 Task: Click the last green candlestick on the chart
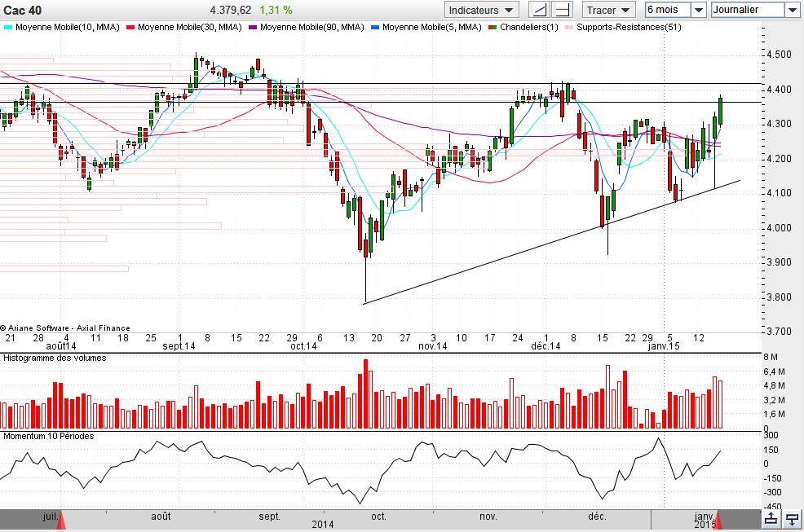click(721, 111)
